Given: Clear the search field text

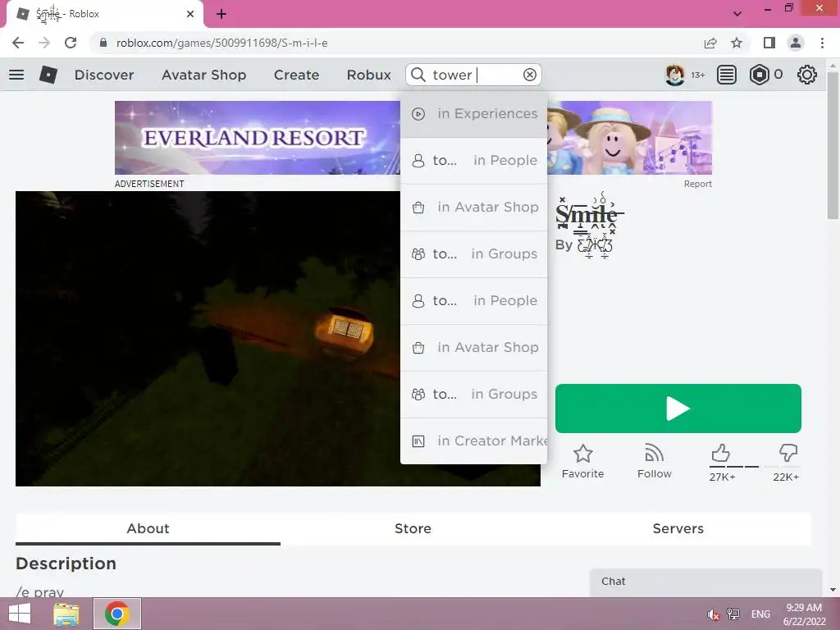Looking at the screenshot, I should [x=529, y=75].
